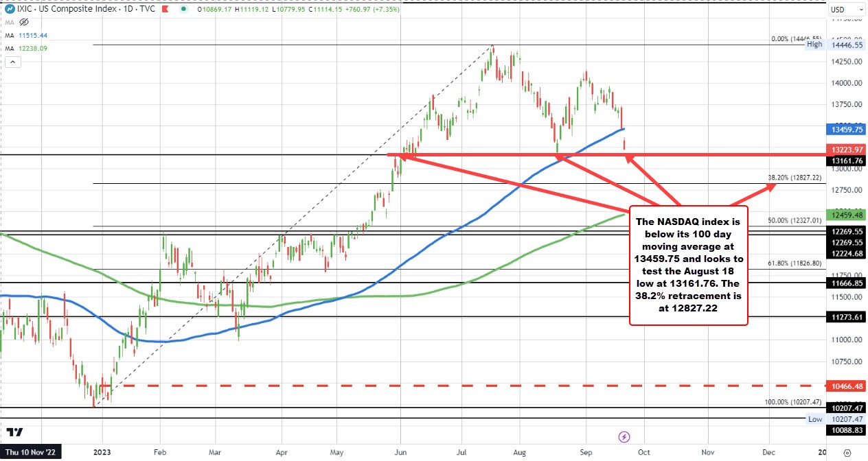
Task: Click the 38.20% (12827.22) Fibonacci label
Action: point(795,178)
